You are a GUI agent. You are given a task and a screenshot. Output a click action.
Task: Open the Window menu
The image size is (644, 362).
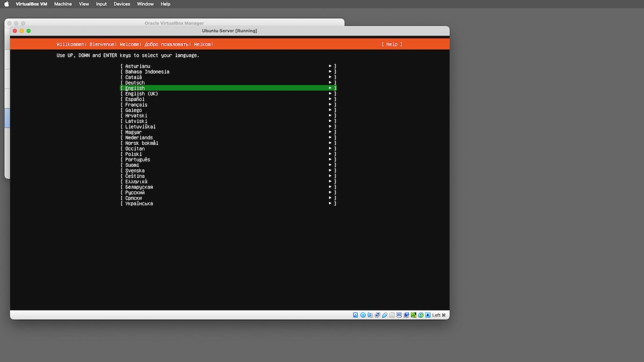coord(145,4)
